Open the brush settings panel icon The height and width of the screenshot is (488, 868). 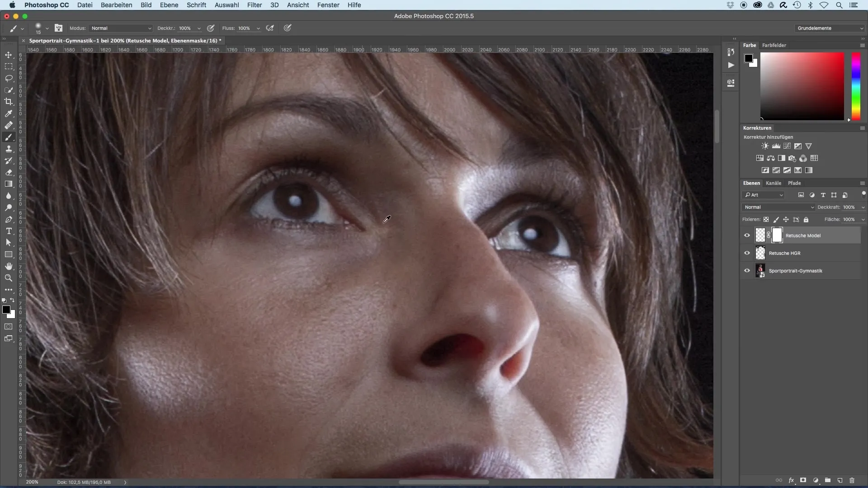click(59, 28)
